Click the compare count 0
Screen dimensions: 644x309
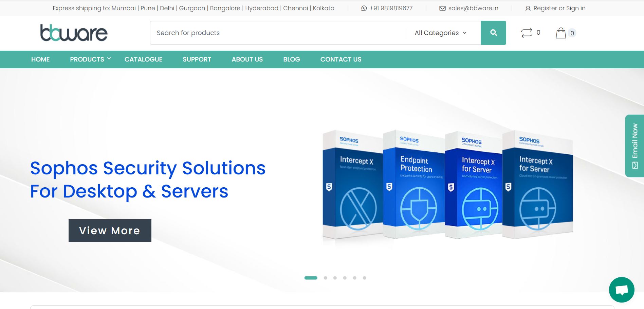538,33
